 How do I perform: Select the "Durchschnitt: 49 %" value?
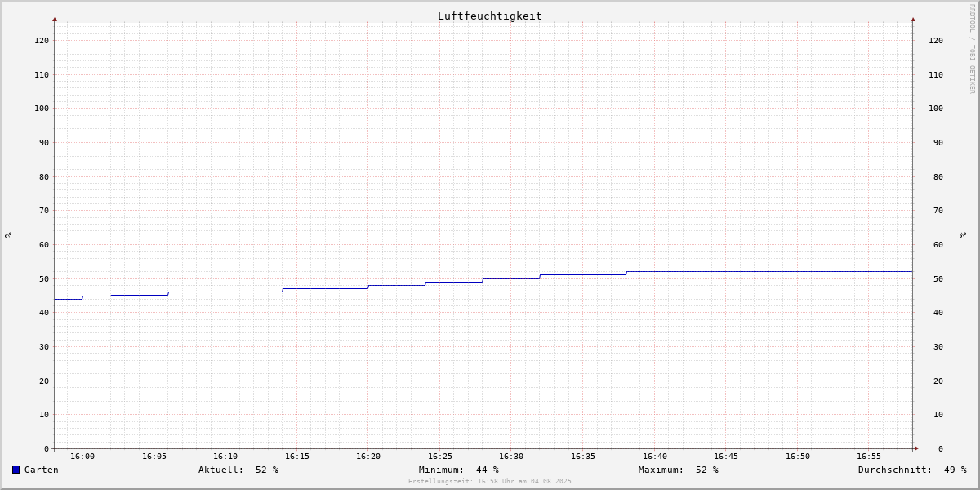[912, 470]
